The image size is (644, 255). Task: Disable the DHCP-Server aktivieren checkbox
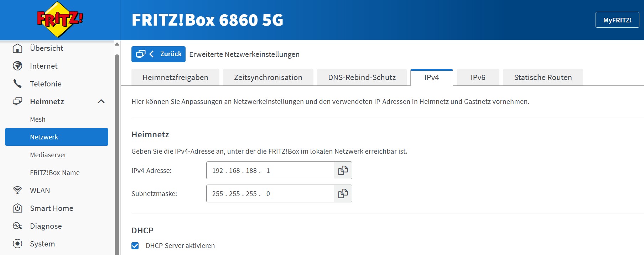pos(135,246)
